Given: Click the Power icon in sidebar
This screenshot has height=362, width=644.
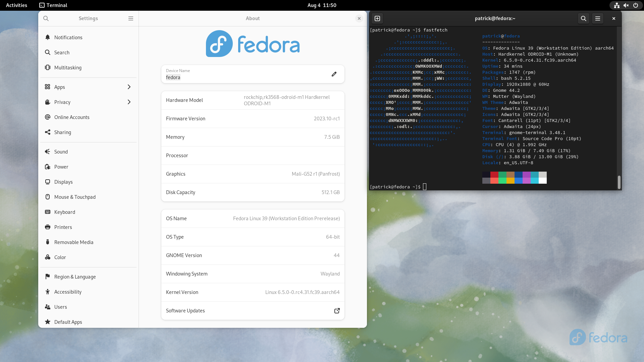Looking at the screenshot, I should [48, 167].
